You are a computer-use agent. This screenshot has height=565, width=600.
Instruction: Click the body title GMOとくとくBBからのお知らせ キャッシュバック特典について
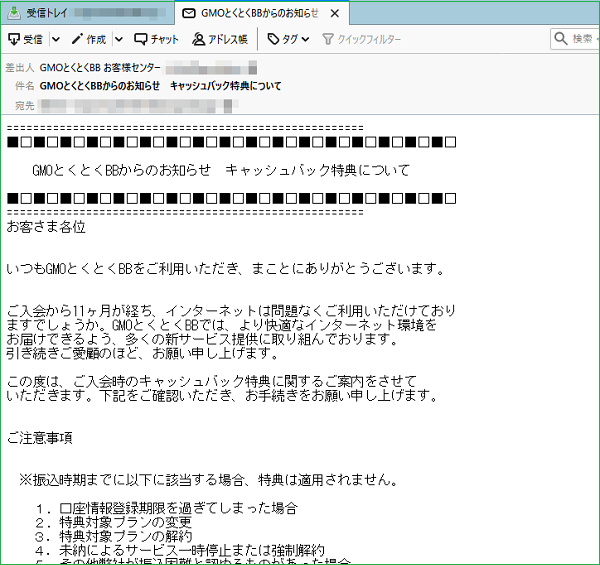221,170
